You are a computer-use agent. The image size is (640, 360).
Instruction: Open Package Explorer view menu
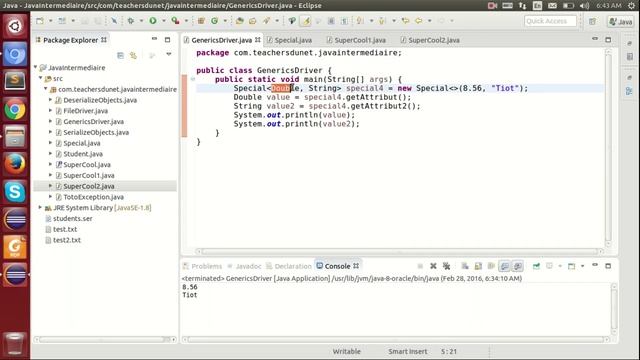(169, 54)
